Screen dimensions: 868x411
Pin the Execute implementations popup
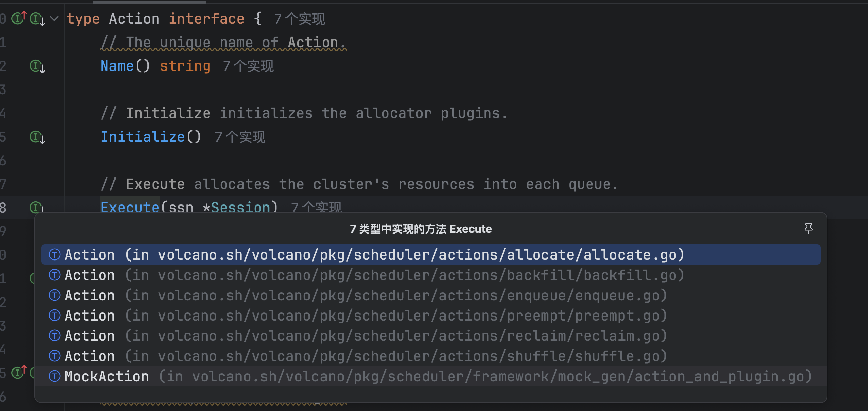(x=808, y=228)
